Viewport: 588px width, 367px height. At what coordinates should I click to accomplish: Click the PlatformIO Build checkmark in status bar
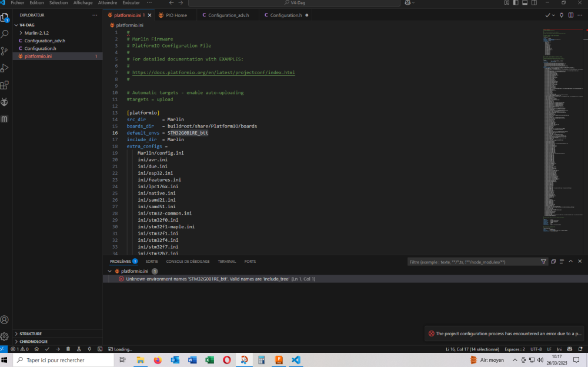coord(47,349)
